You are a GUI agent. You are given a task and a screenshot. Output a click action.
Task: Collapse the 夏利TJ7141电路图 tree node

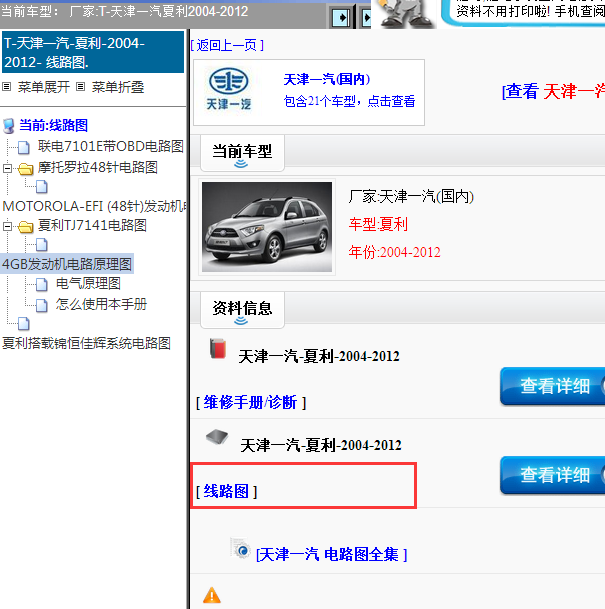click(7, 226)
